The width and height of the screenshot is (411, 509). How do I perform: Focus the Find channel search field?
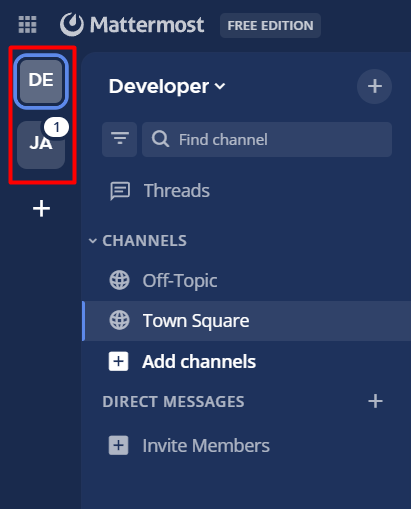(267, 139)
